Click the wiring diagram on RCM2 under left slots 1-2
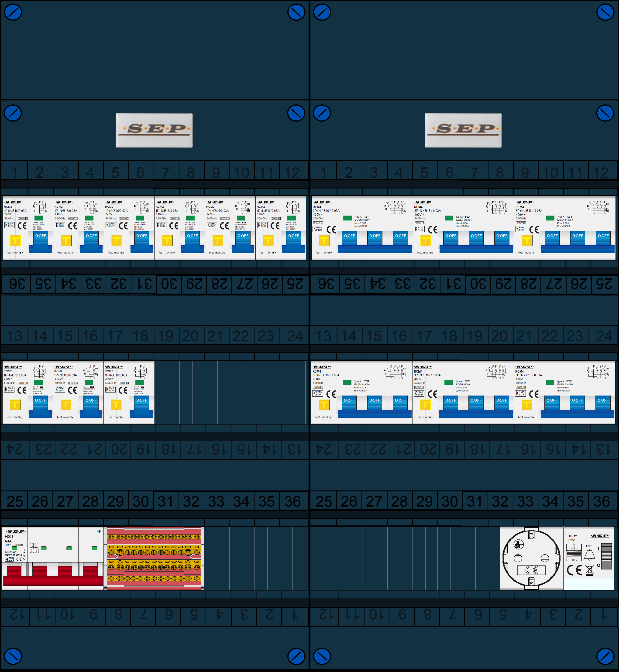Viewport: 619px width, 672px height. pyautogui.click(x=40, y=207)
